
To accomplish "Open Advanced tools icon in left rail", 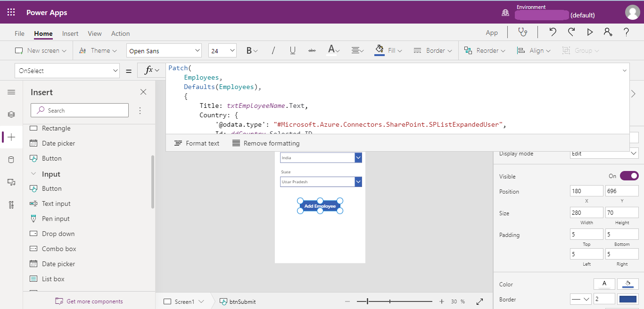I will [11, 205].
